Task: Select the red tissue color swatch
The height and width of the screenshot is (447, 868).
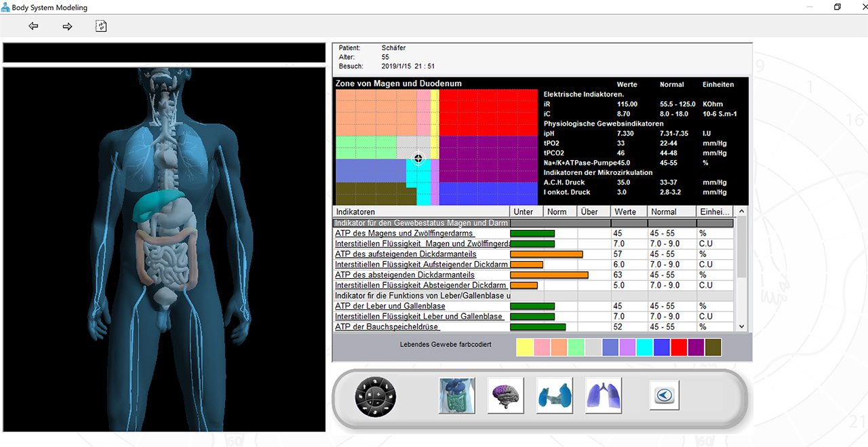Action: click(679, 347)
